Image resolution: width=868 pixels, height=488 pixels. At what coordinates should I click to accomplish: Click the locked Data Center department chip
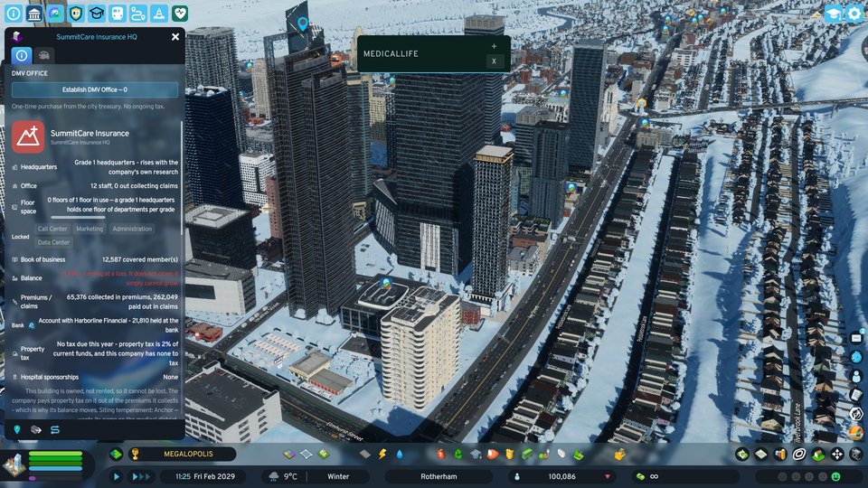53,242
